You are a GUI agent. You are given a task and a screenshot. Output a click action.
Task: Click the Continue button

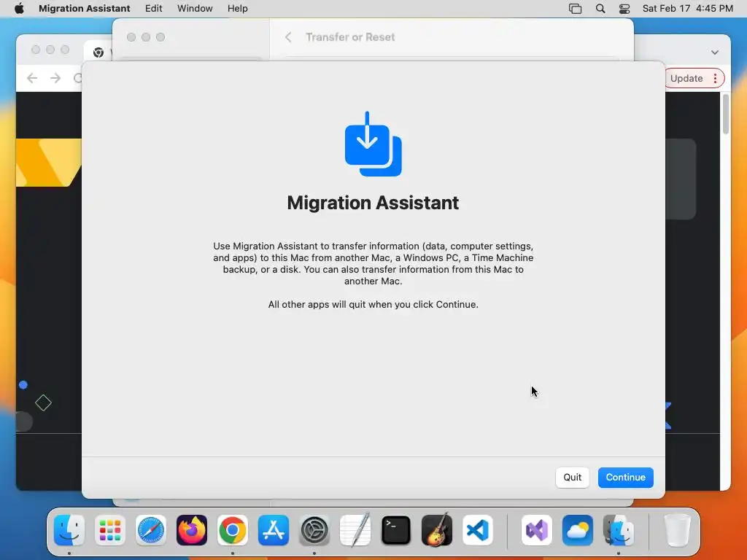coord(625,477)
